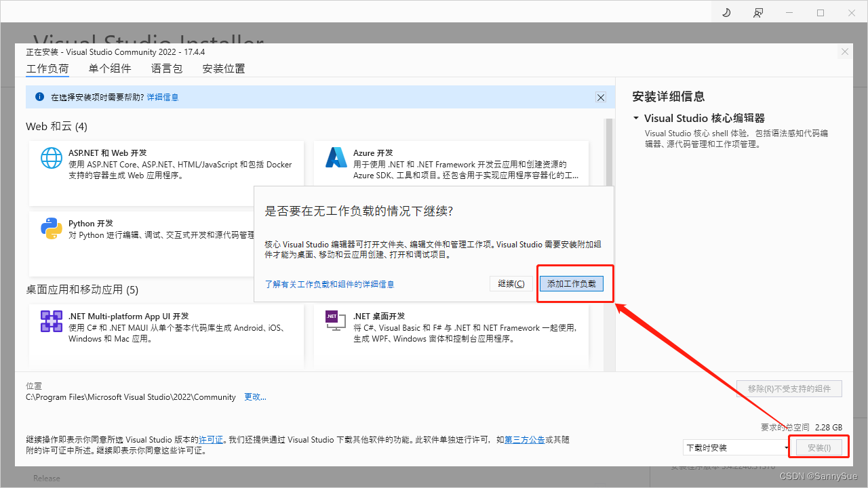Select the Azure 开发 workload title
This screenshot has height=488, width=868.
[373, 153]
